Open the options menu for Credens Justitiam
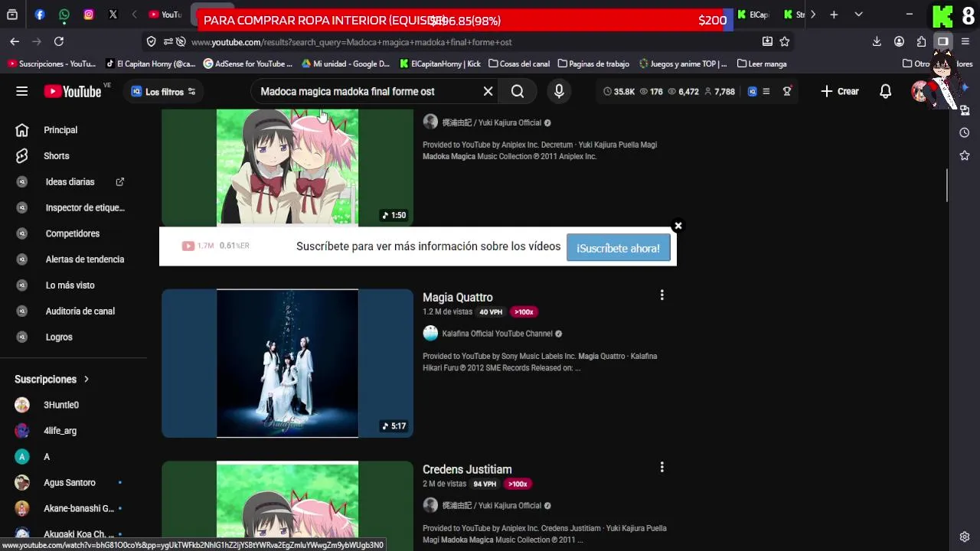 [661, 468]
